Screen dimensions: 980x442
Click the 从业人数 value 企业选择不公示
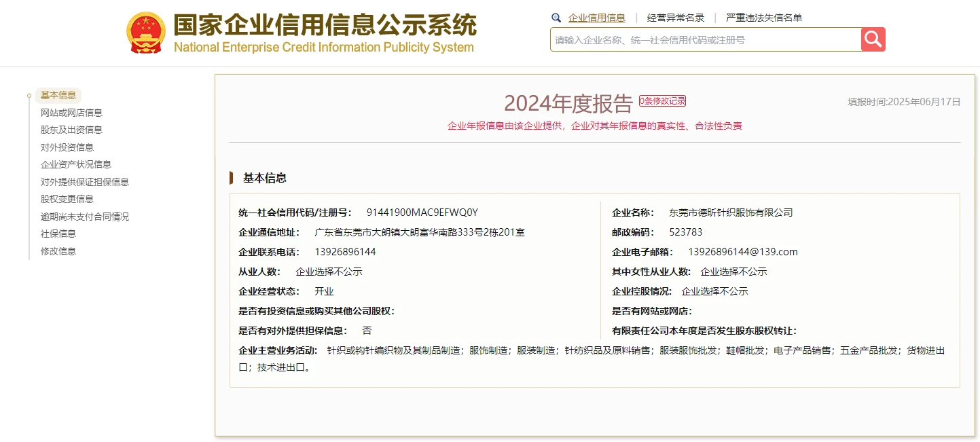point(329,272)
